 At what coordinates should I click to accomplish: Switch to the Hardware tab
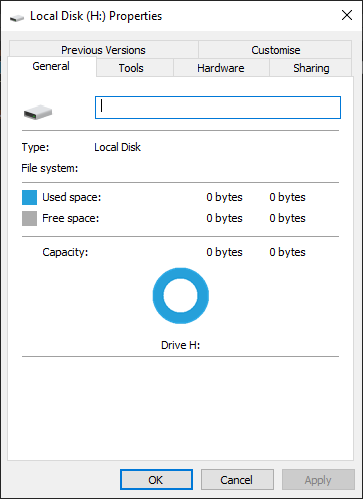221,68
